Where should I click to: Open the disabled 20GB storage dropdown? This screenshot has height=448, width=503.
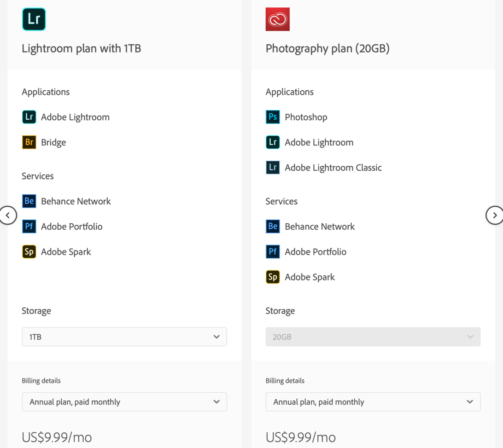coord(373,337)
